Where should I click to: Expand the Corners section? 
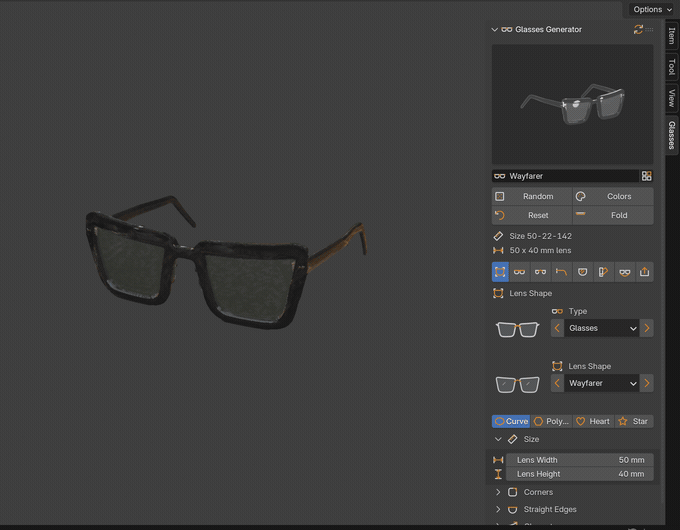click(x=498, y=492)
